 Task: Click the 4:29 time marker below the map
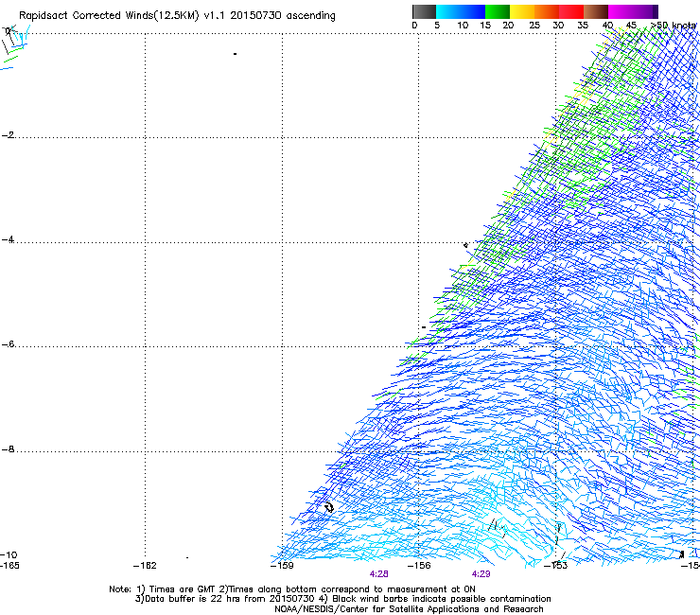(481, 574)
